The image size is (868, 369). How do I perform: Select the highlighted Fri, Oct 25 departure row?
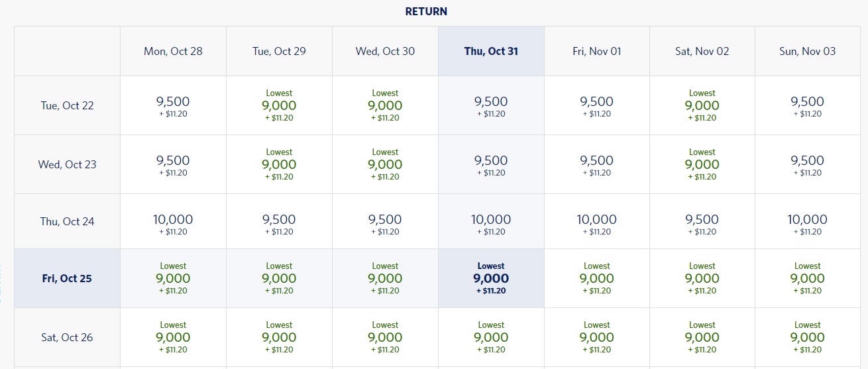click(x=67, y=278)
